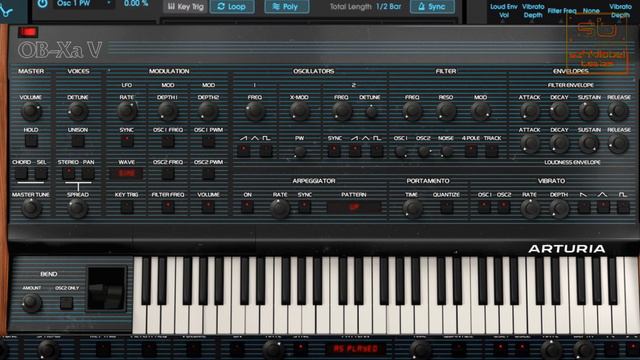This screenshot has height=360, width=640.
Task: Toggle the Oscillator 2 Sync button
Action: pos(334,151)
